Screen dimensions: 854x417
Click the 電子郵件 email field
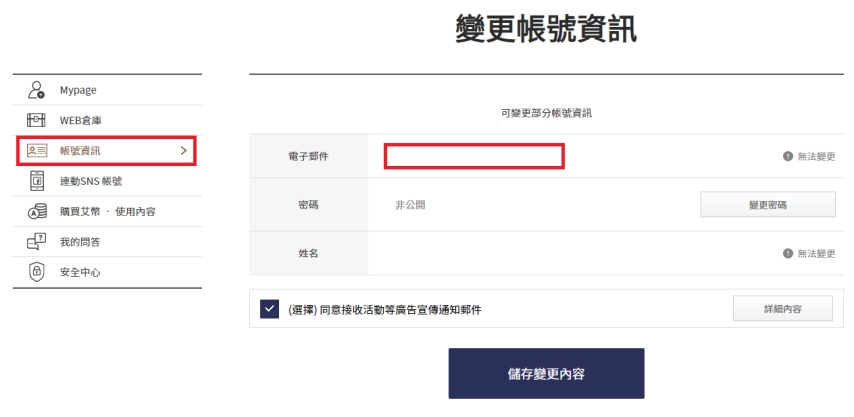click(475, 157)
